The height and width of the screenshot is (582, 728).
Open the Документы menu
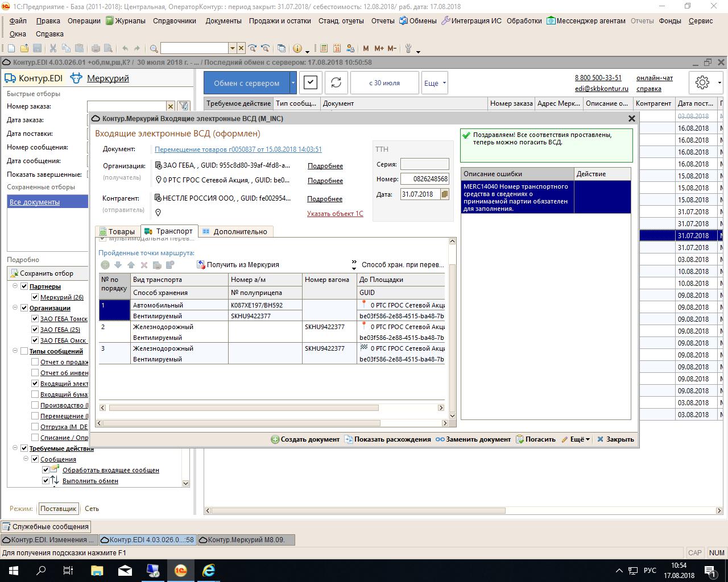point(224,20)
